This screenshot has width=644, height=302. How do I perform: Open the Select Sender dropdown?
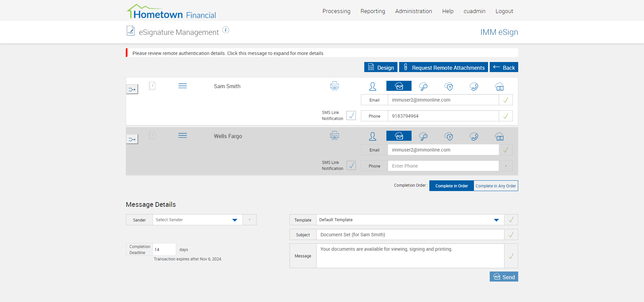pyautogui.click(x=198, y=220)
